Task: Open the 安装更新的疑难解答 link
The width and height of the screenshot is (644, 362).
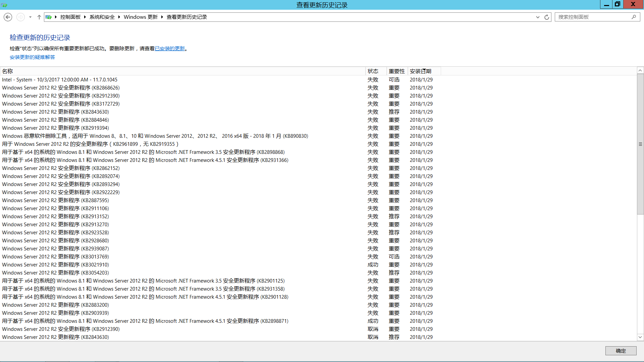Action: tap(32, 57)
